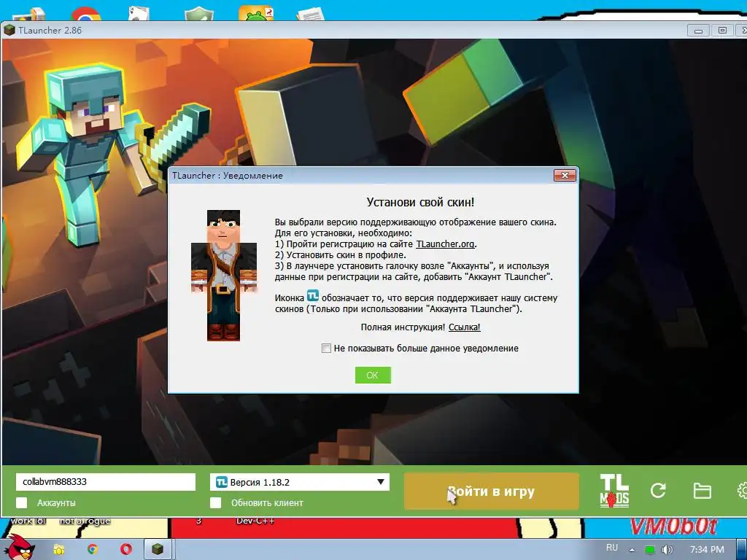Click the Angry Birds start button

pyautogui.click(x=20, y=548)
